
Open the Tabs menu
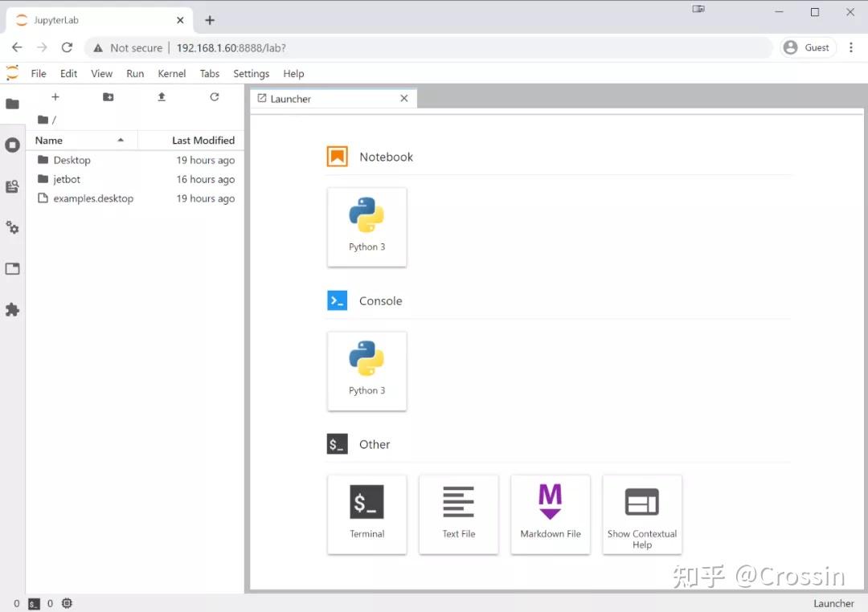[x=210, y=74]
